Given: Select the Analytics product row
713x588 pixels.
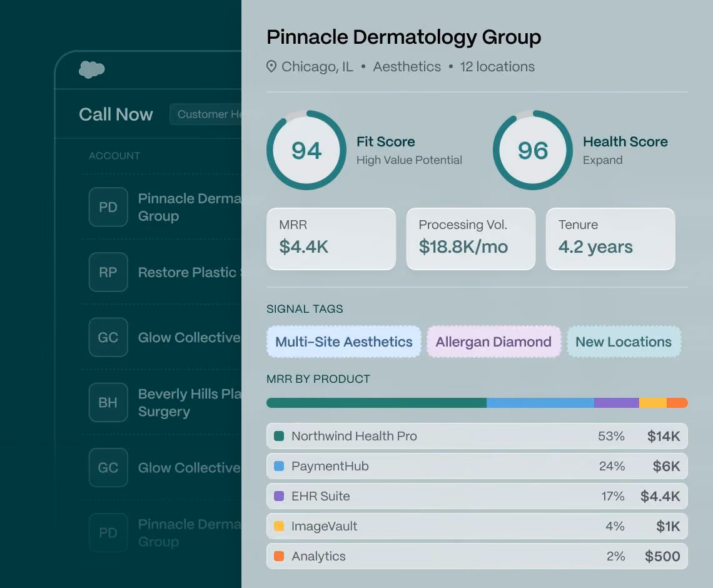Looking at the screenshot, I should point(477,556).
